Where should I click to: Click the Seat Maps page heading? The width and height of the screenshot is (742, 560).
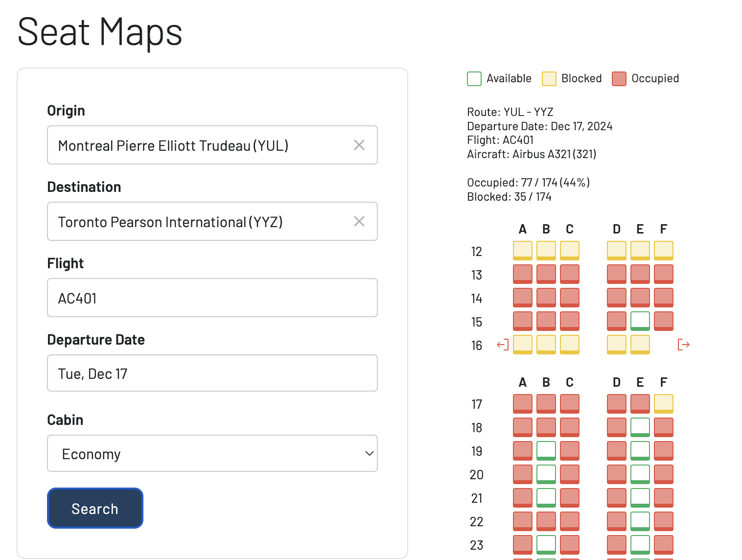click(100, 32)
